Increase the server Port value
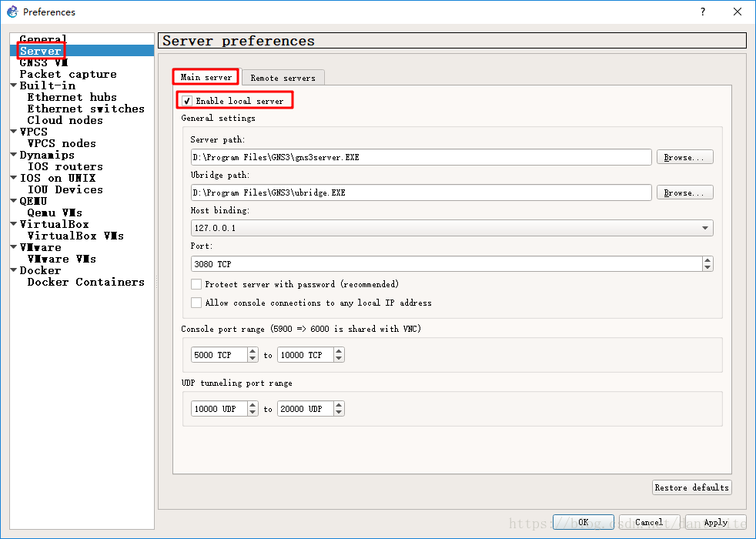This screenshot has width=756, height=539. 707,260
